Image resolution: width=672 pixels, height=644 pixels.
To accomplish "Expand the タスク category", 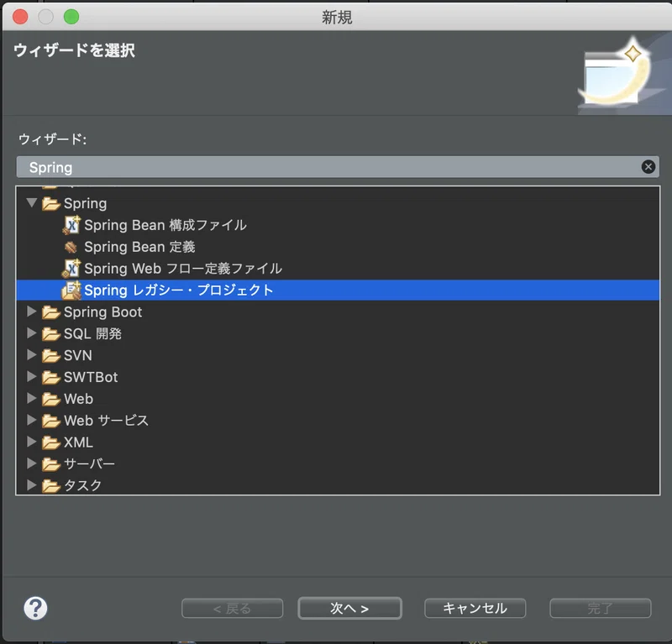I will pyautogui.click(x=31, y=484).
